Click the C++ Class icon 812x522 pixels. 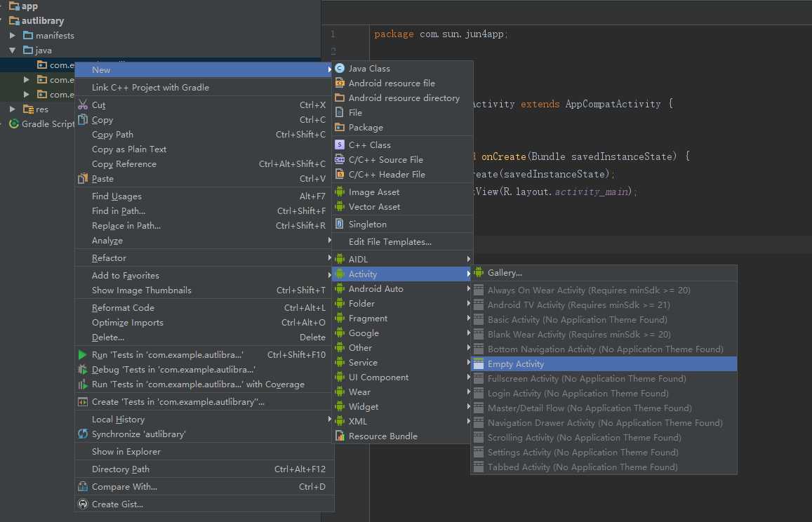tap(340, 145)
